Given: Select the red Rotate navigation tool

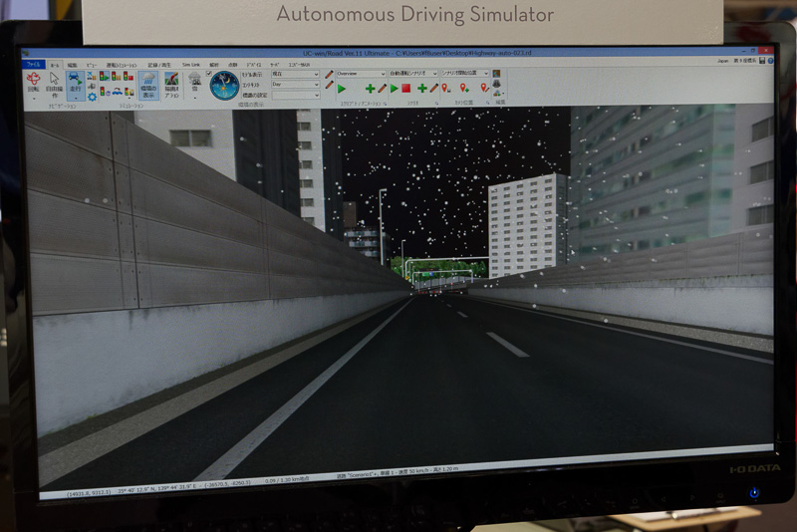Looking at the screenshot, I should point(34,82).
